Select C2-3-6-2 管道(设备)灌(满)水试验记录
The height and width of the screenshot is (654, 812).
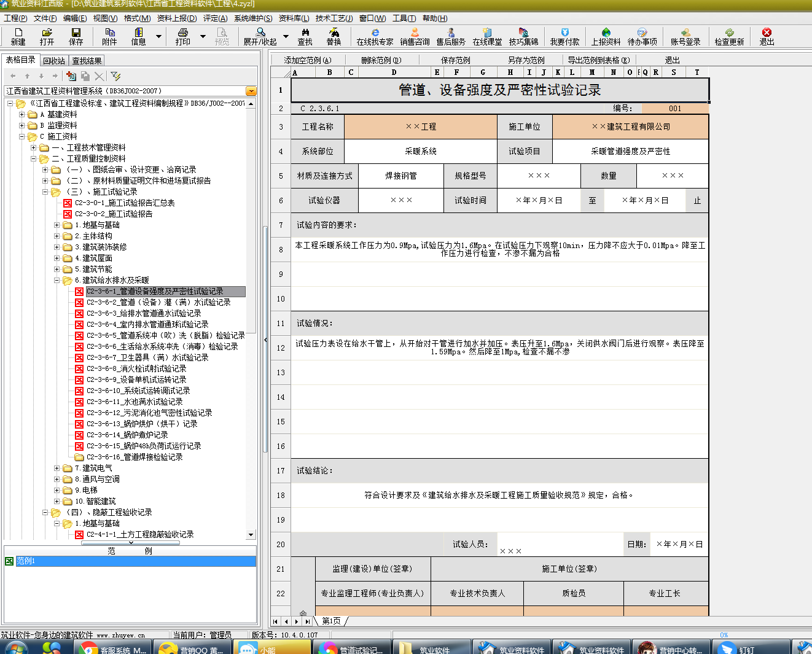coord(158,302)
